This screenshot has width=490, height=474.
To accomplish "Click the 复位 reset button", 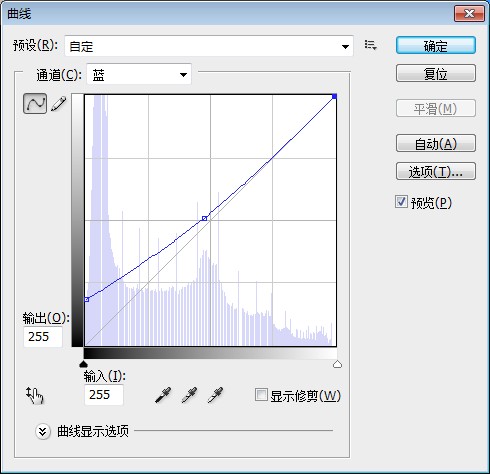I will pyautogui.click(x=436, y=73).
